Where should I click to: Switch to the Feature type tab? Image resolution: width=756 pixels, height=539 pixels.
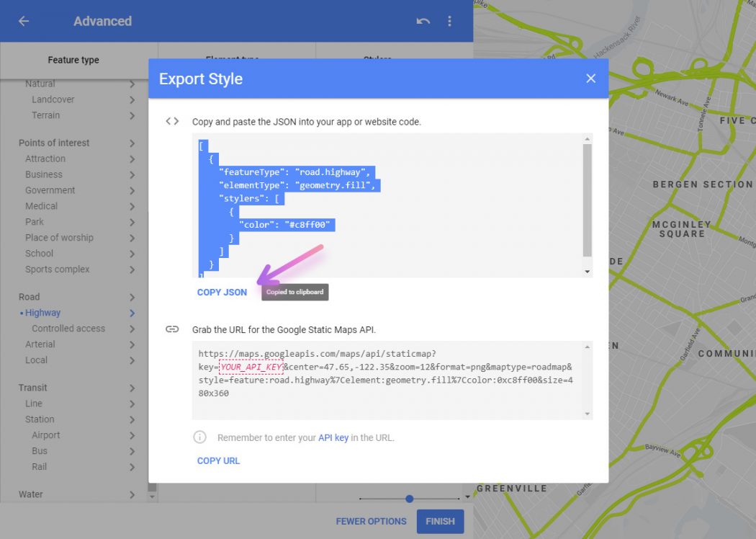[x=75, y=60]
